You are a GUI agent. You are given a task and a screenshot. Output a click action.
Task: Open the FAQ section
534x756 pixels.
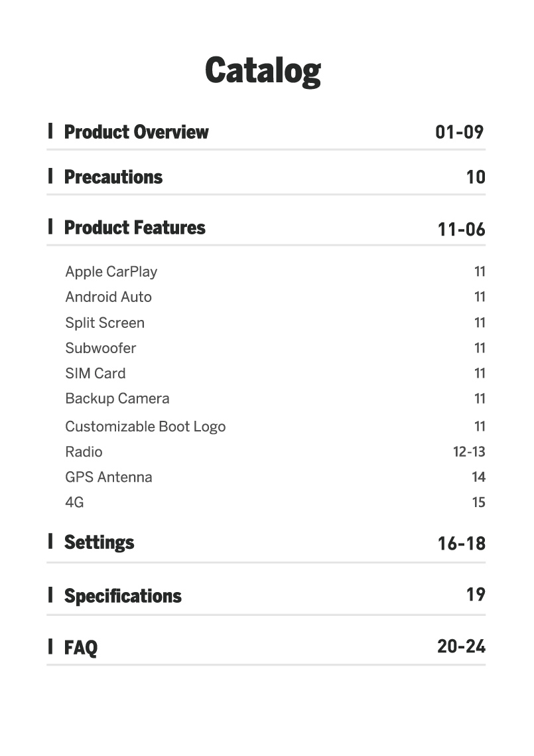[x=80, y=647]
